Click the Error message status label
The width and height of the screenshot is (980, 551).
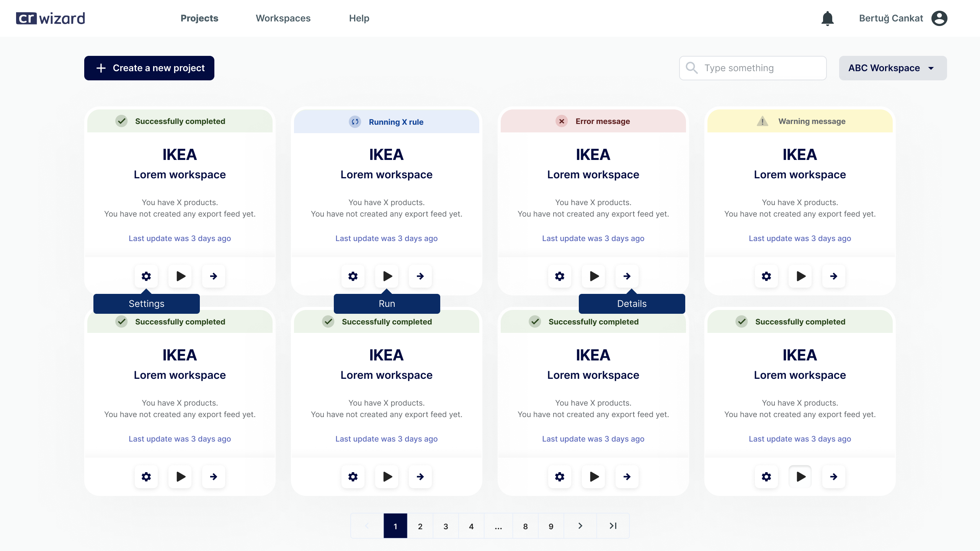pyautogui.click(x=603, y=121)
